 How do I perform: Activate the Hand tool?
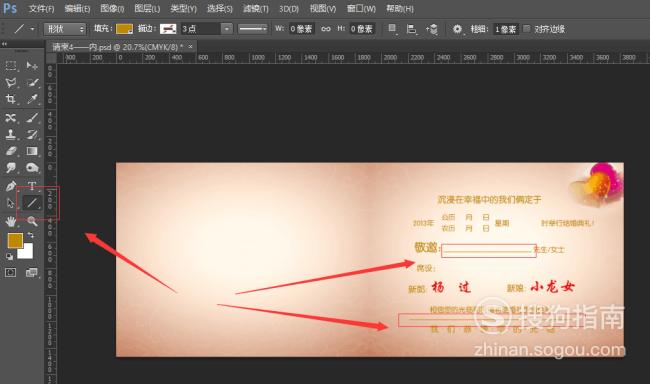pyautogui.click(x=11, y=221)
